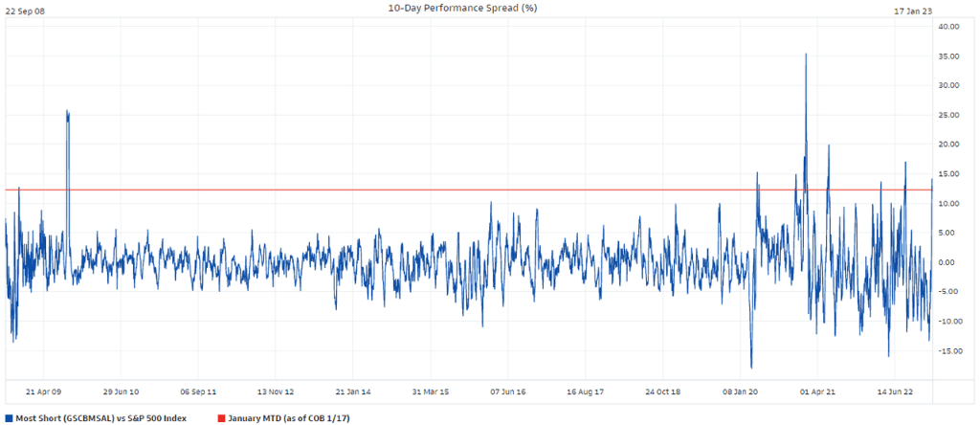Click the blue Most Short legend swatch
This screenshot has height=425, width=980.
pos(9,418)
